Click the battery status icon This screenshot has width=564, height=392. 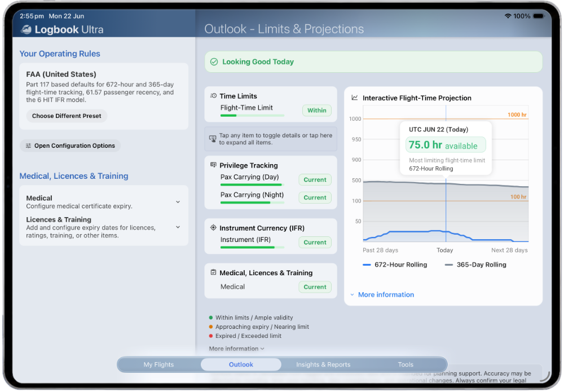[539, 16]
